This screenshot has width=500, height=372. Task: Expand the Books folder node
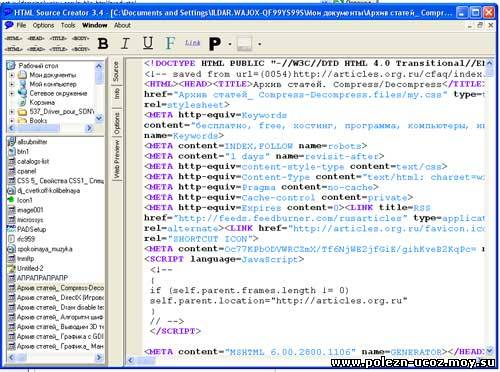(12, 120)
